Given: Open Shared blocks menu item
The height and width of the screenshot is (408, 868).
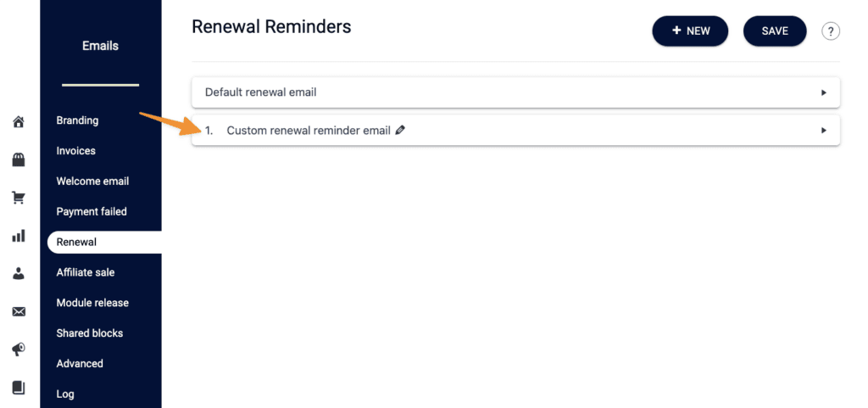Looking at the screenshot, I should (90, 333).
